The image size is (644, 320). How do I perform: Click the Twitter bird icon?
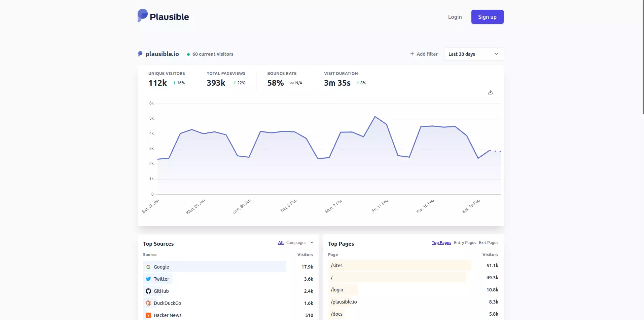tap(148, 279)
